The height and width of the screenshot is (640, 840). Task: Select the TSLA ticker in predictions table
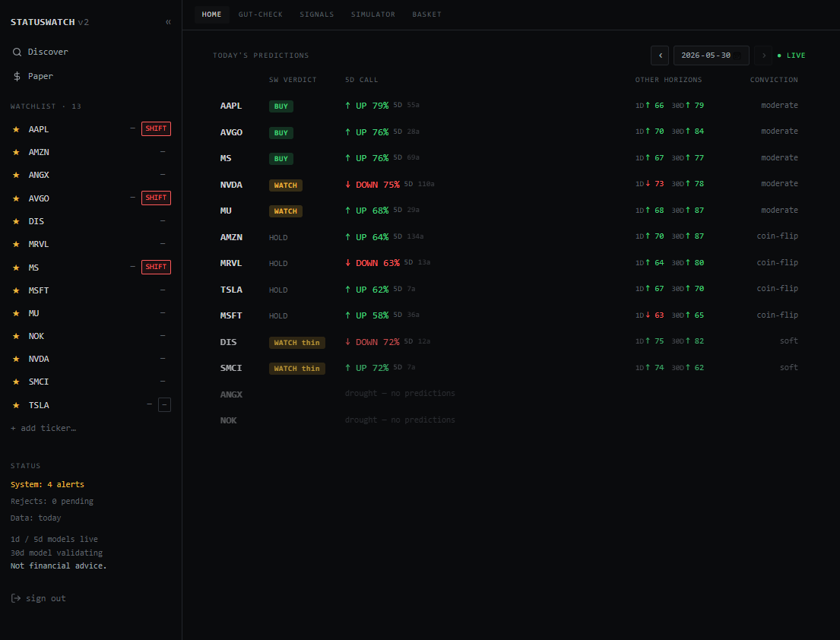click(x=231, y=290)
